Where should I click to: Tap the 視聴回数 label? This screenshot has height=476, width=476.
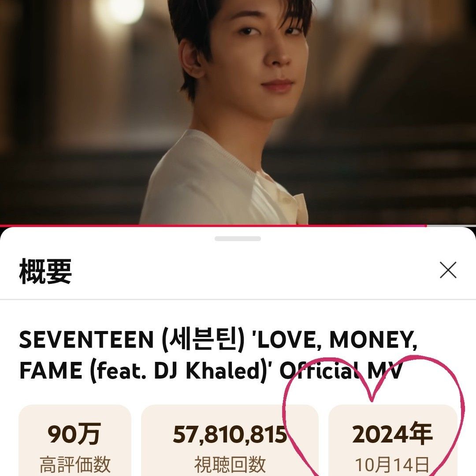pos(230,465)
